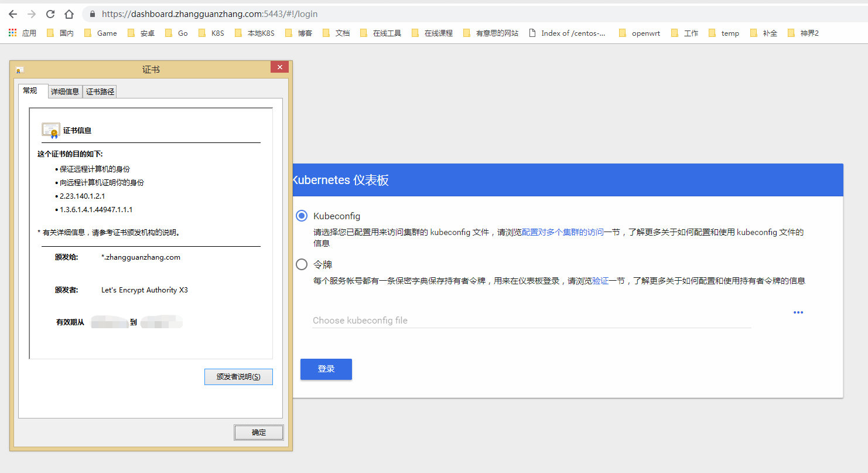Open the Index of /centos bookmark
868x473 pixels.
(x=567, y=33)
